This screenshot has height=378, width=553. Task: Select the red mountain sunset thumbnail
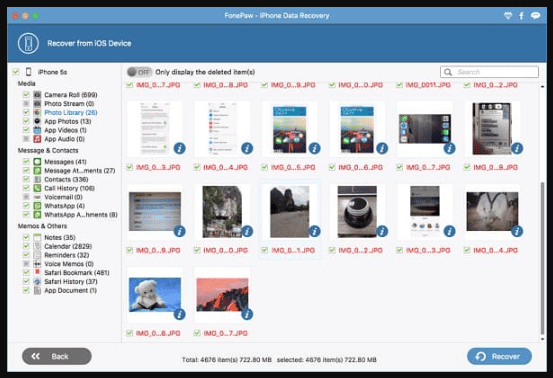click(222, 295)
